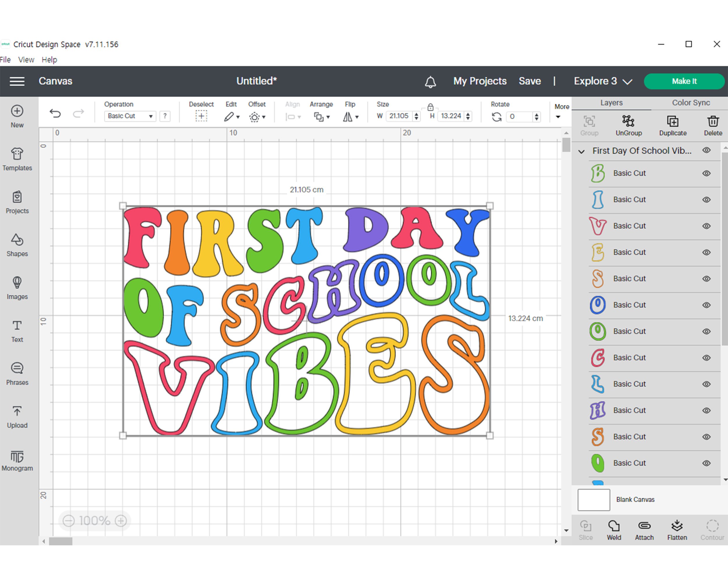728x582 pixels.
Task: Expand the Explore 3 machine dropdown
Action: 603,81
